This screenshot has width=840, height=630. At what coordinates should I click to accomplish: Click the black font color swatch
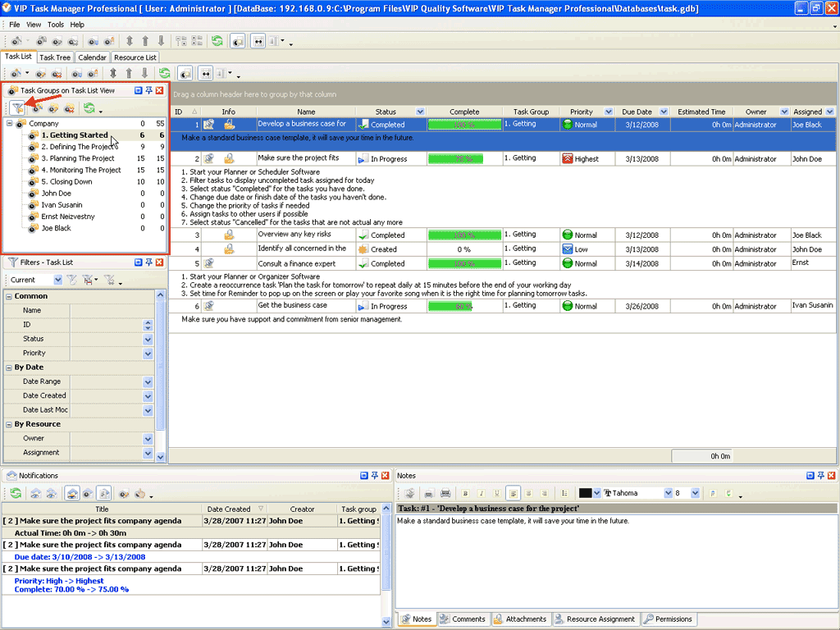[585, 493]
